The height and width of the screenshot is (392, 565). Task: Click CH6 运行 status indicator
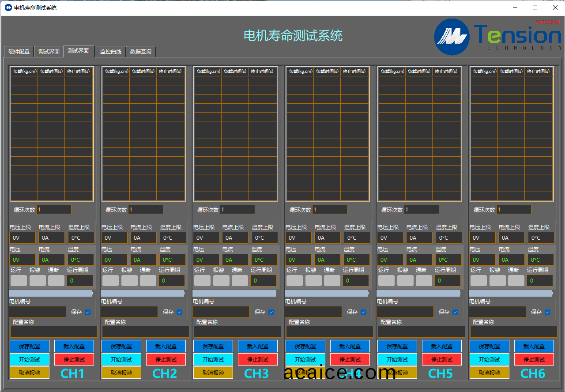click(x=478, y=280)
